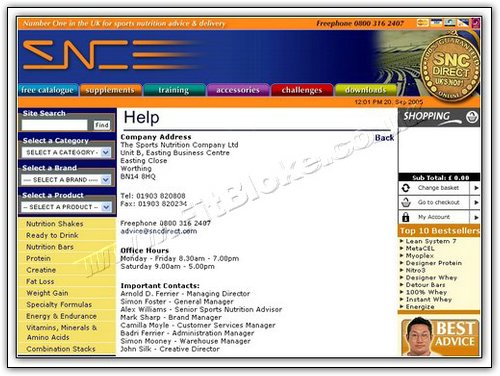Click the My Account padlock icon

406,217
